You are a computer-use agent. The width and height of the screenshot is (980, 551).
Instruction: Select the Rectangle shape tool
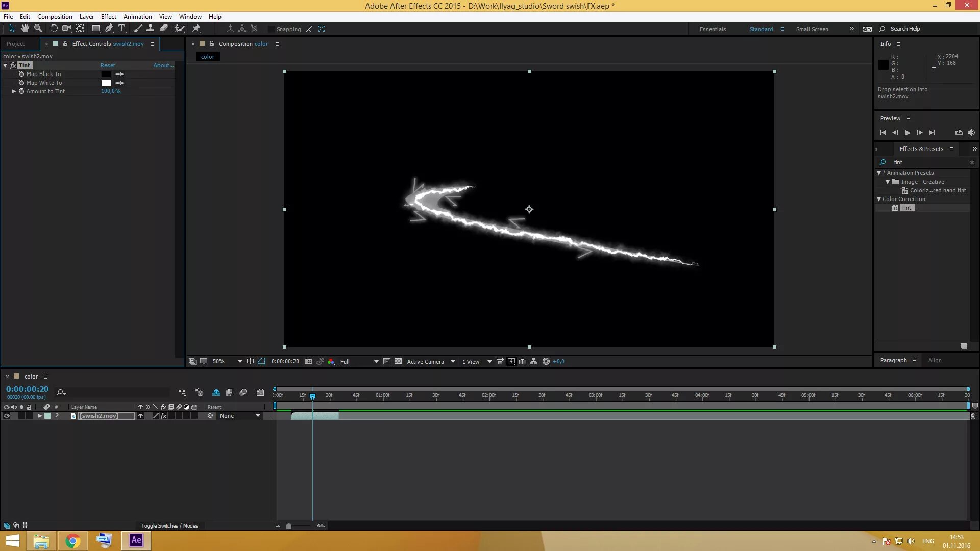click(x=95, y=29)
